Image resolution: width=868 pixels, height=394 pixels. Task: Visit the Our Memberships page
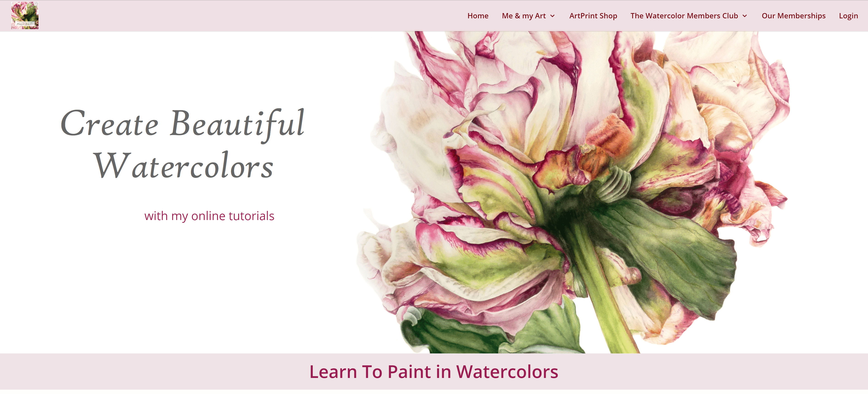794,16
